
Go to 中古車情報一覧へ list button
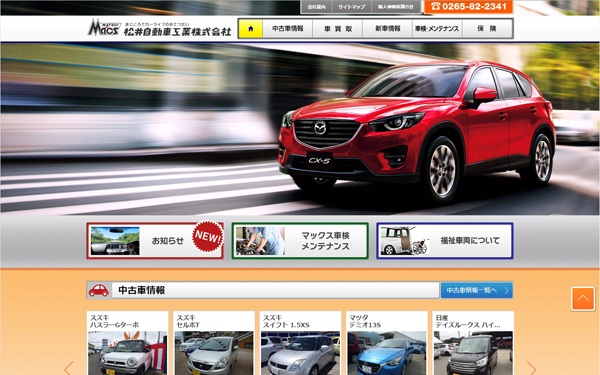477,290
